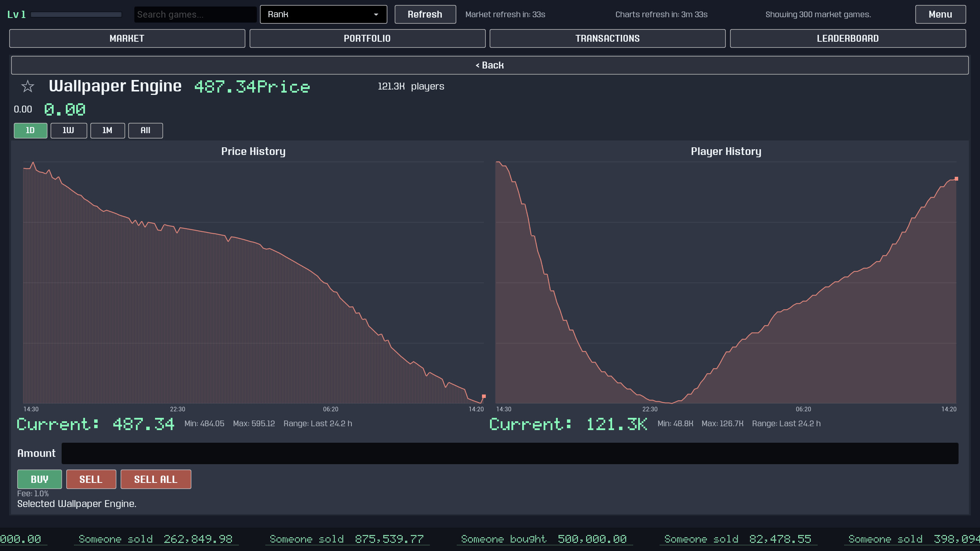Favorite Wallpaper Engine with the star icon
The image size is (980, 551).
point(28,86)
